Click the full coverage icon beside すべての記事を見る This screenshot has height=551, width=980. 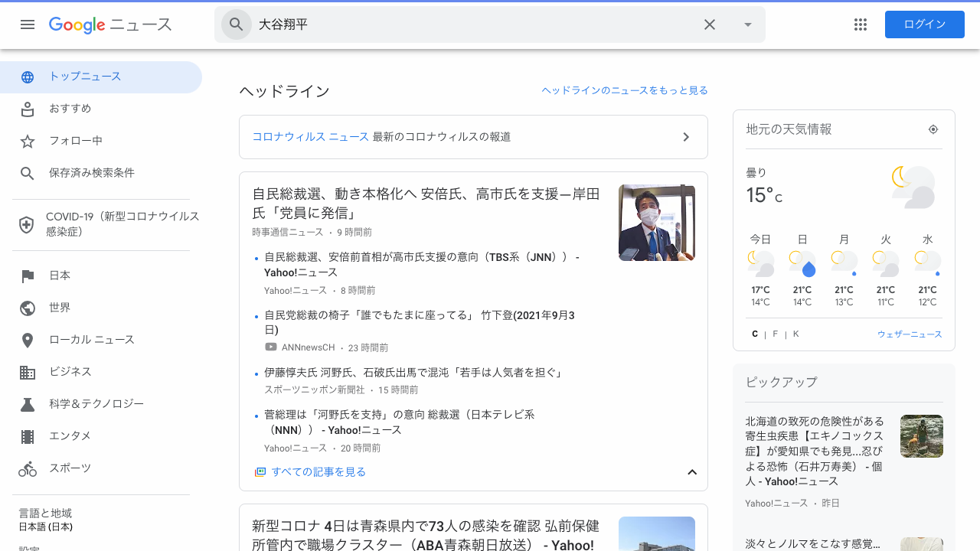(x=260, y=471)
